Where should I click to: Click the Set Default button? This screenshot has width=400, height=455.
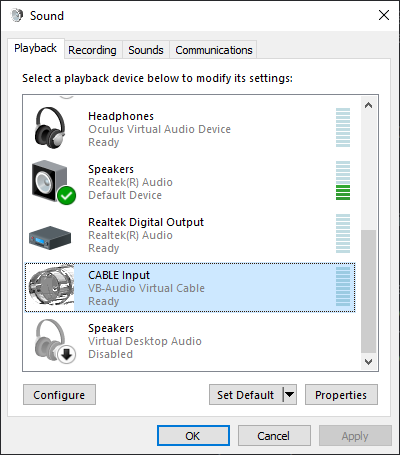[246, 395]
